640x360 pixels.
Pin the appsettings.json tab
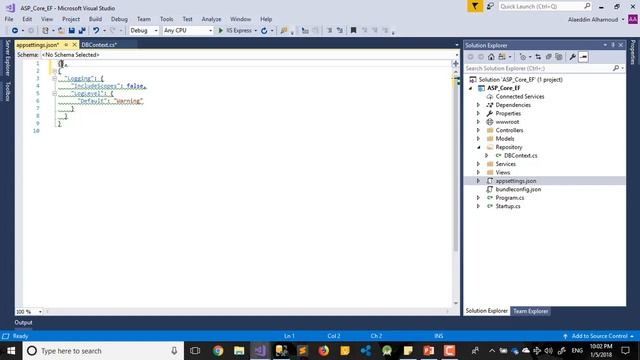tap(66, 45)
